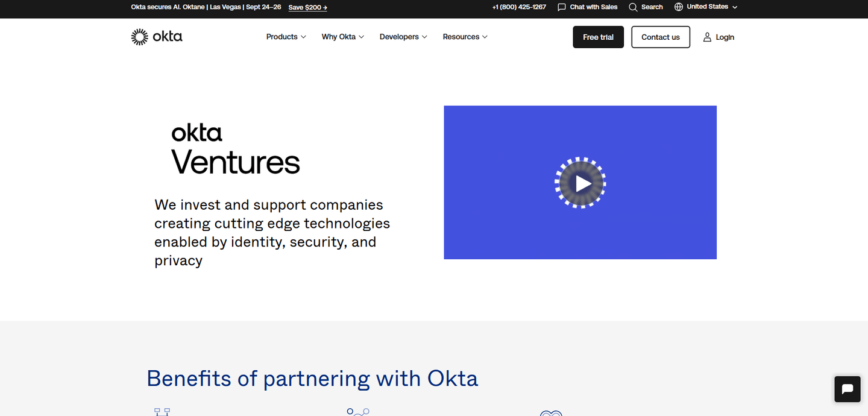Viewport: 868px width, 416px height.
Task: Click the Contact us button
Action: click(661, 37)
